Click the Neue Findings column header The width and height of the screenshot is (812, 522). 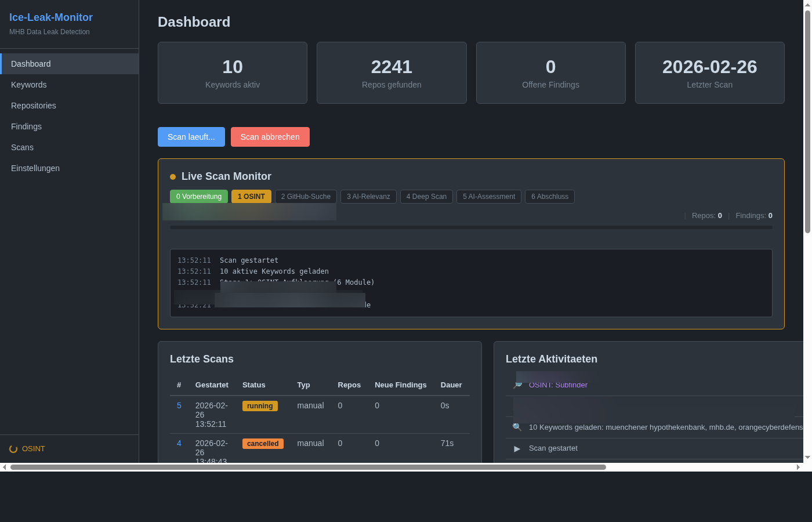[x=401, y=385]
